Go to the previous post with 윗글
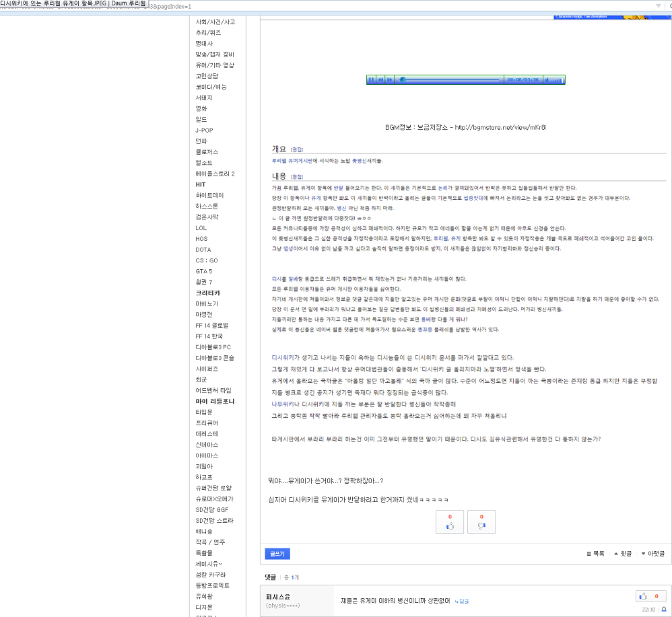The image size is (672, 617). tap(622, 554)
